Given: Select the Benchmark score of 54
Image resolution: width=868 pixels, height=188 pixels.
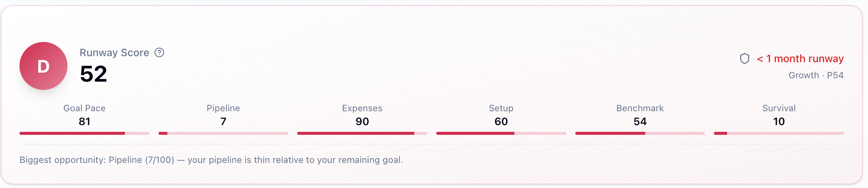Looking at the screenshot, I should pos(640,122).
